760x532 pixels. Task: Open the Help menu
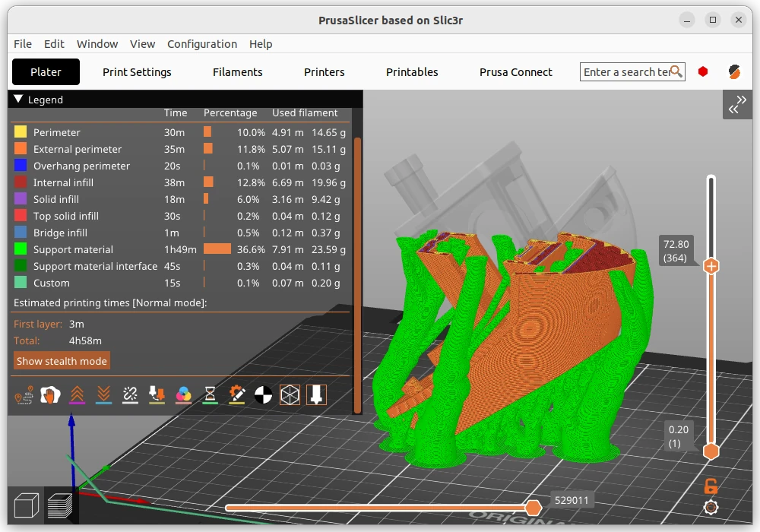261,43
